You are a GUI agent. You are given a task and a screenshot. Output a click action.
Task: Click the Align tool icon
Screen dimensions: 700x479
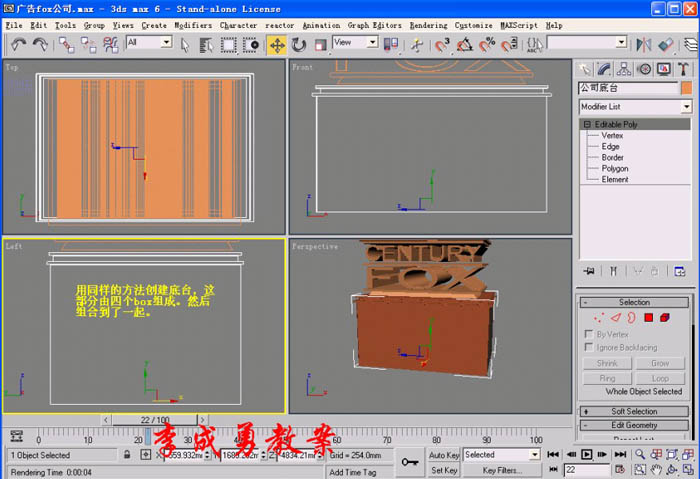666,45
